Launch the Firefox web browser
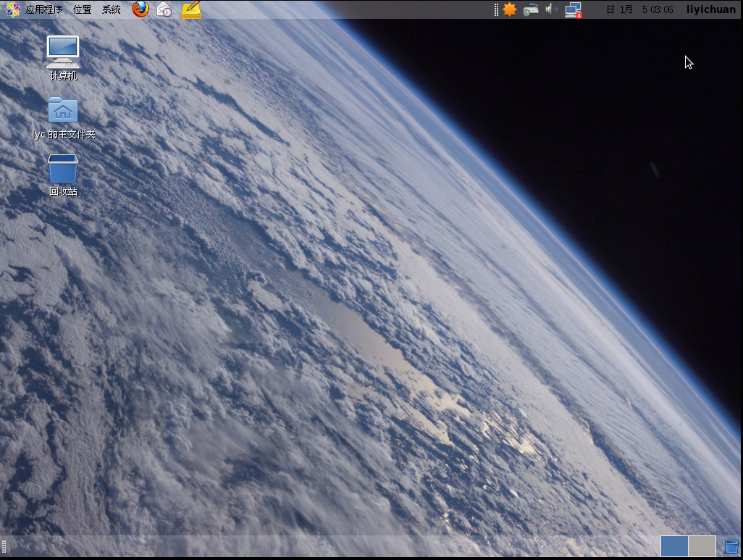 pyautogui.click(x=140, y=9)
